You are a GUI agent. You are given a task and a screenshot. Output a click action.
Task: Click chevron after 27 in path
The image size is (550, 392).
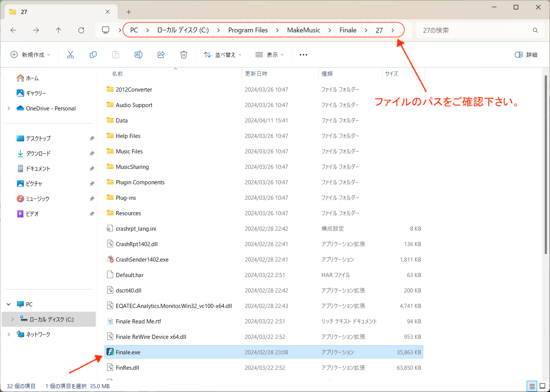[393, 30]
